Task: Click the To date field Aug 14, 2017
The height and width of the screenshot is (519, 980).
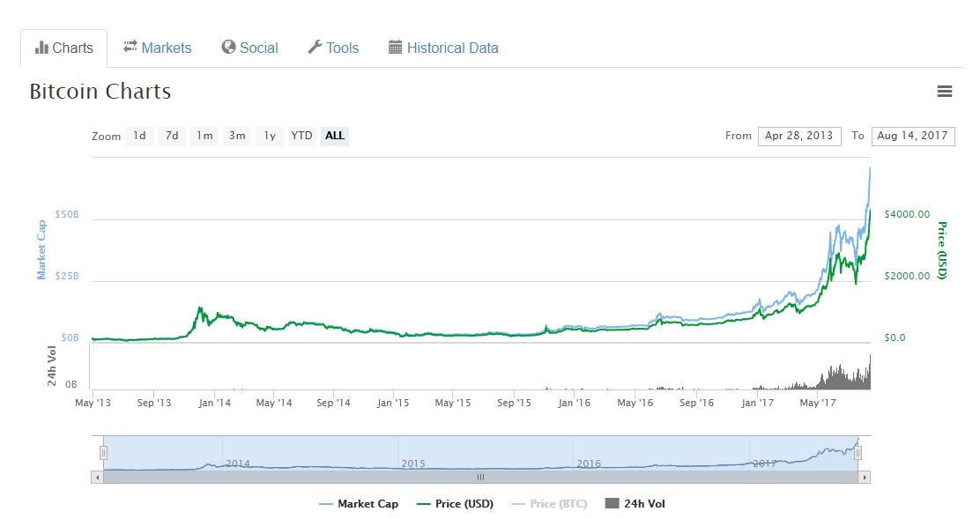Action: pos(913,137)
